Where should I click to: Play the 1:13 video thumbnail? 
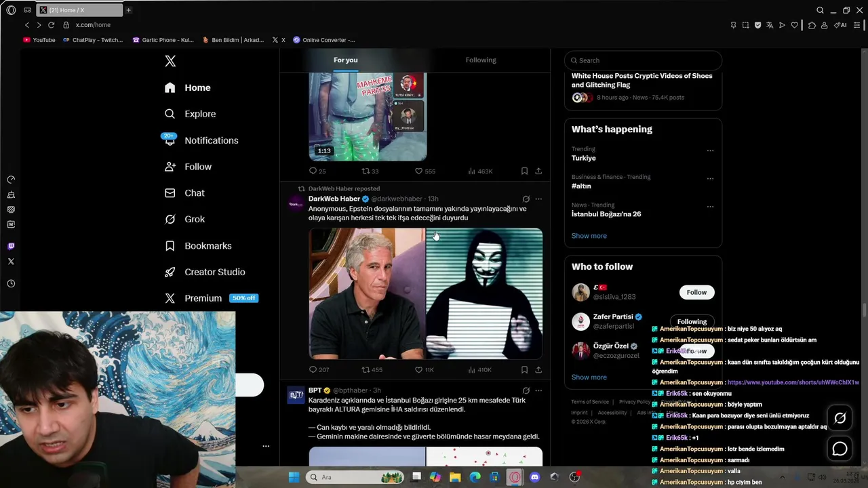[368, 117]
